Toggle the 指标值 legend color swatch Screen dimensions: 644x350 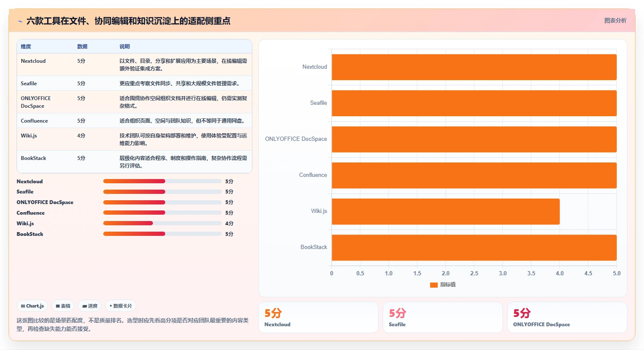[434, 285]
